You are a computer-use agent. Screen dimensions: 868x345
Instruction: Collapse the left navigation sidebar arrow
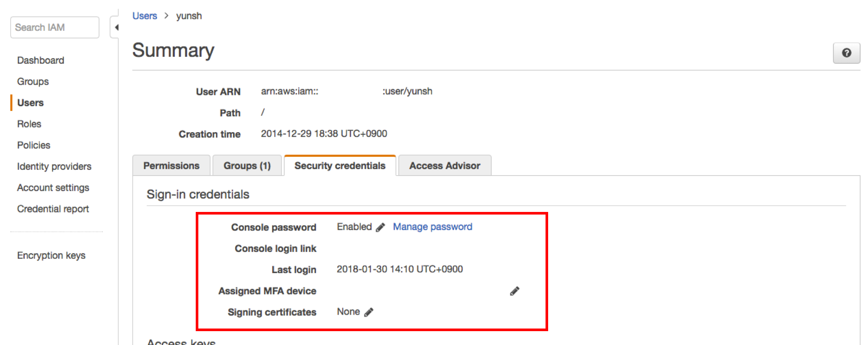pos(116,28)
